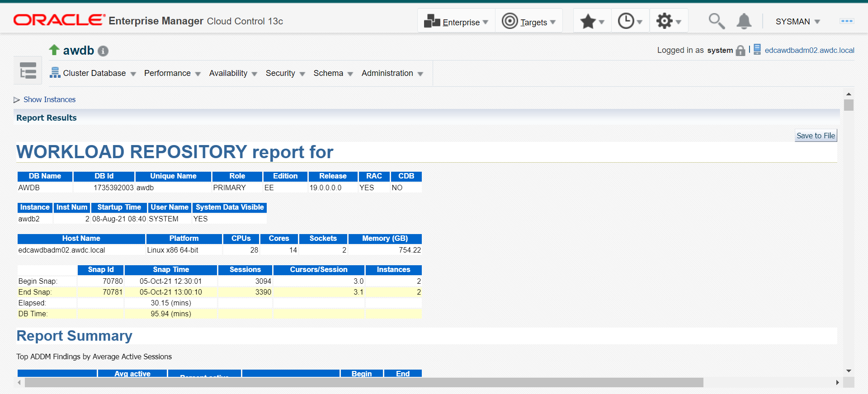Click the horizontal scrollbar right arrow

pos(837,383)
